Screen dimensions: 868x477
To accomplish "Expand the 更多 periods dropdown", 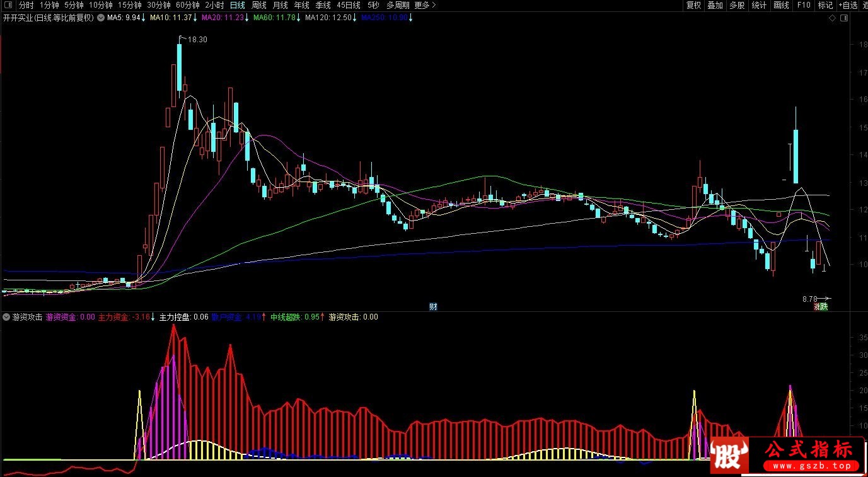I will (425, 5).
